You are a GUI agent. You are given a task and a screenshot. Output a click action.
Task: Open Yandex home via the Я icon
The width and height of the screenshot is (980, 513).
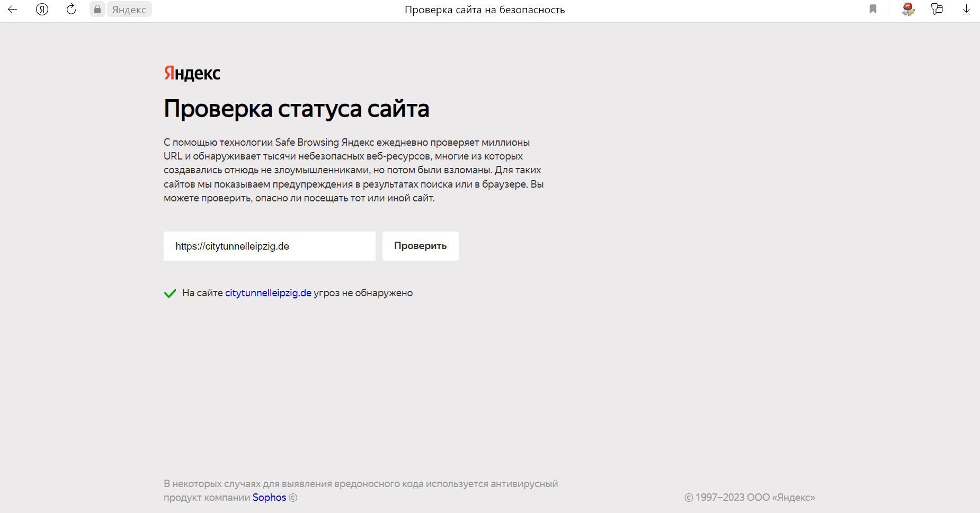42,10
